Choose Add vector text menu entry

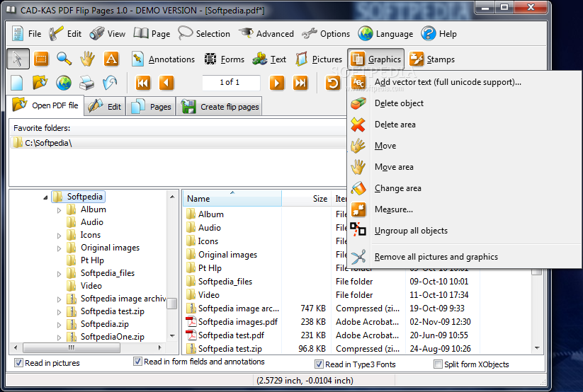click(x=448, y=82)
